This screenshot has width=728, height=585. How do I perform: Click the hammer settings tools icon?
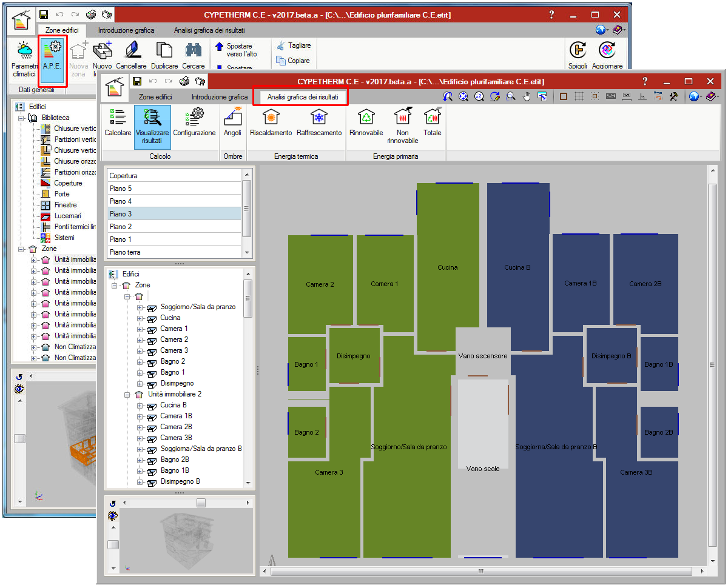[x=674, y=96]
